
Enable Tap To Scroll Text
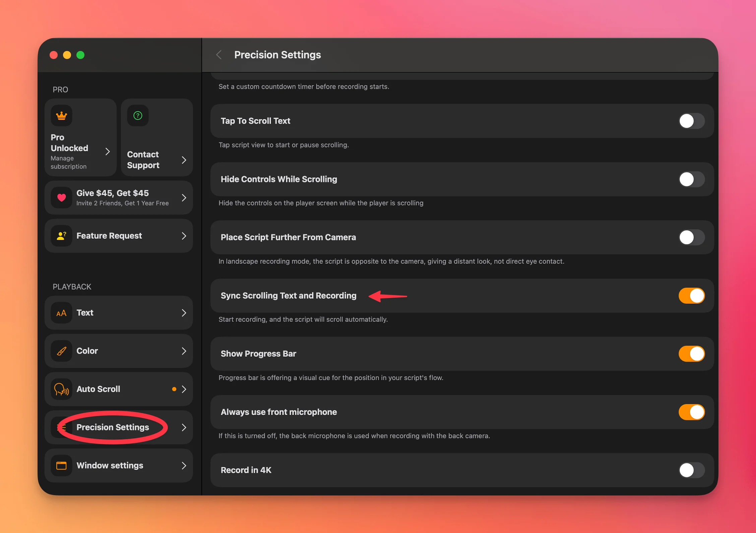click(x=691, y=121)
